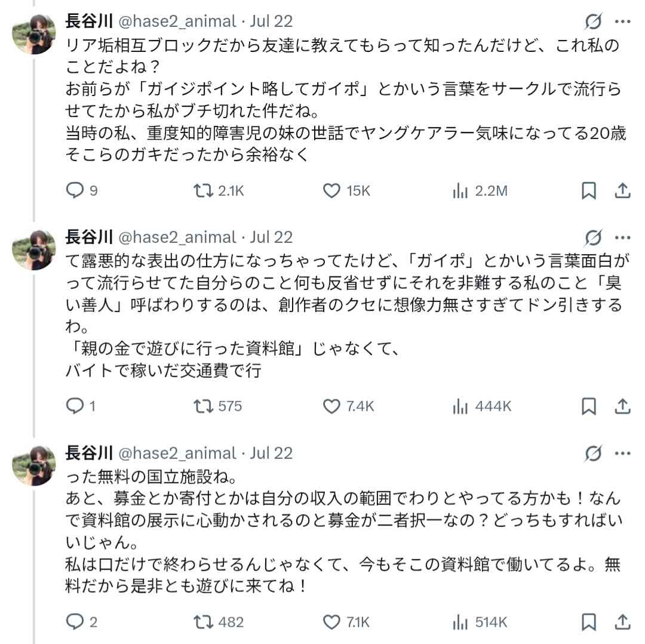
Task: Open more options on the third tweet
Action: (622, 454)
